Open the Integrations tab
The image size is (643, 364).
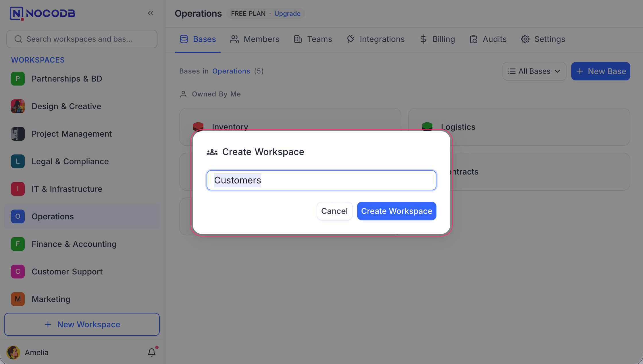(376, 39)
